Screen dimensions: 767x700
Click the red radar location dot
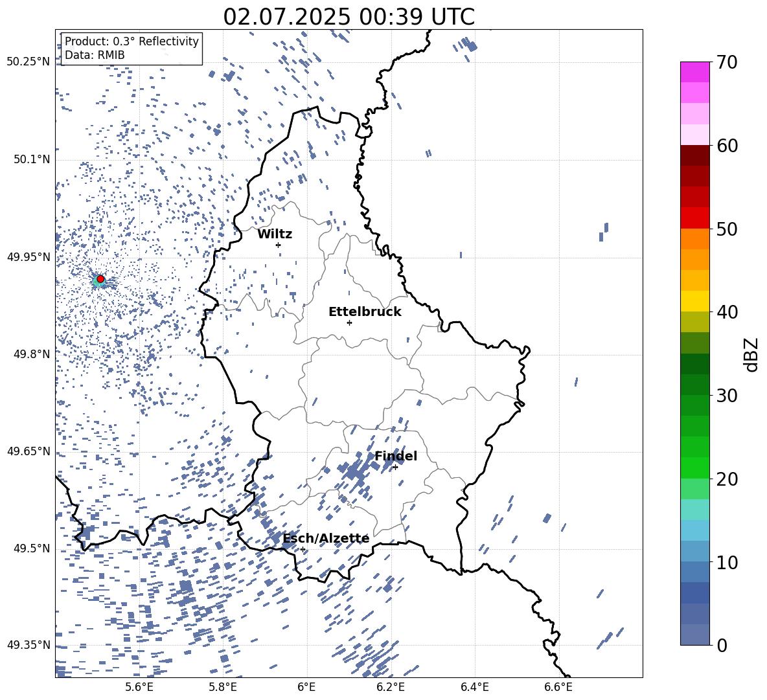pos(100,279)
